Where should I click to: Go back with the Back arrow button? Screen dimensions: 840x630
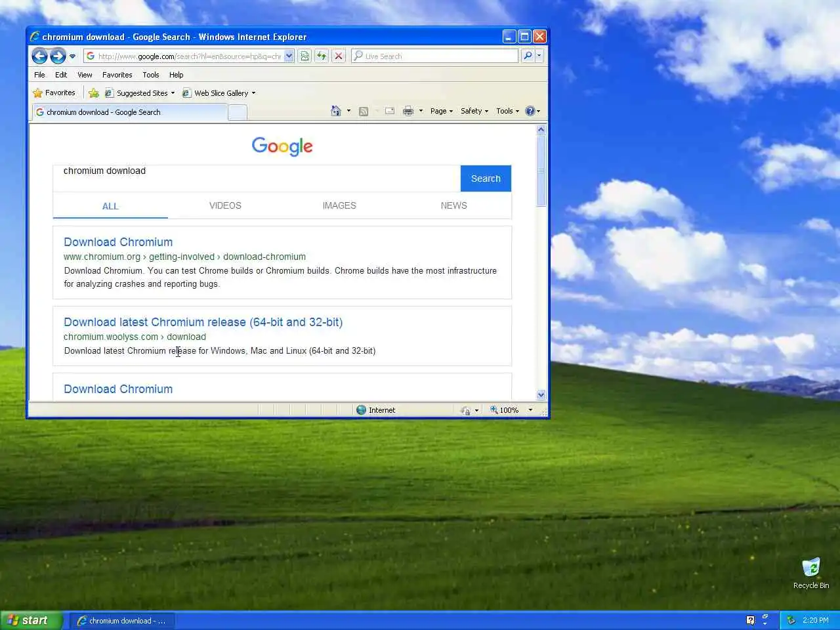point(39,56)
